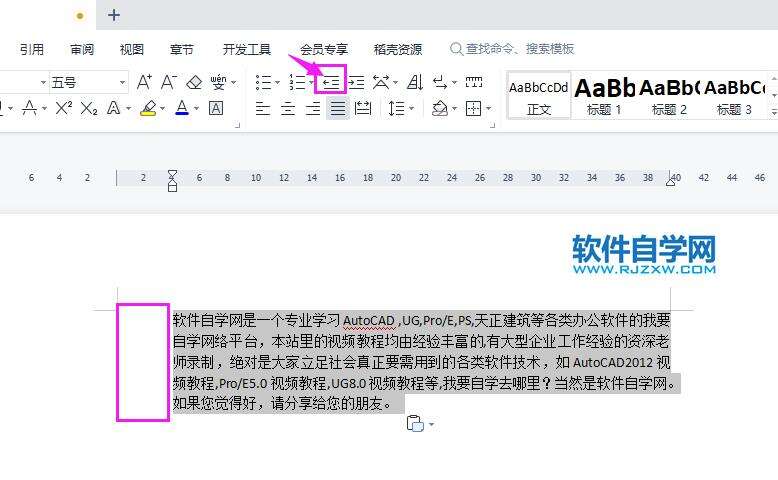Decrease font size with the A- icon
Screen dimensions: 778x480
[x=169, y=82]
